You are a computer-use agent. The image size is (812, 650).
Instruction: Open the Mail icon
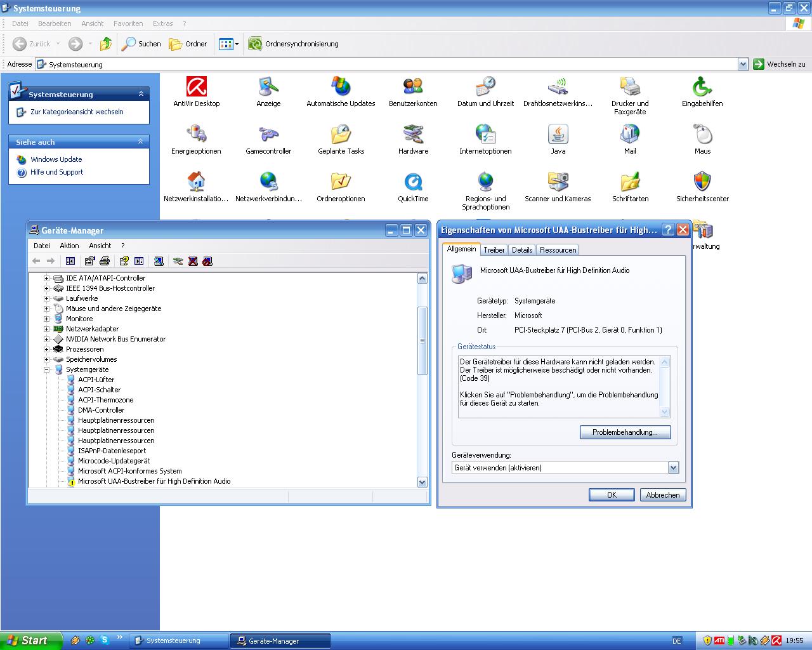pos(630,139)
